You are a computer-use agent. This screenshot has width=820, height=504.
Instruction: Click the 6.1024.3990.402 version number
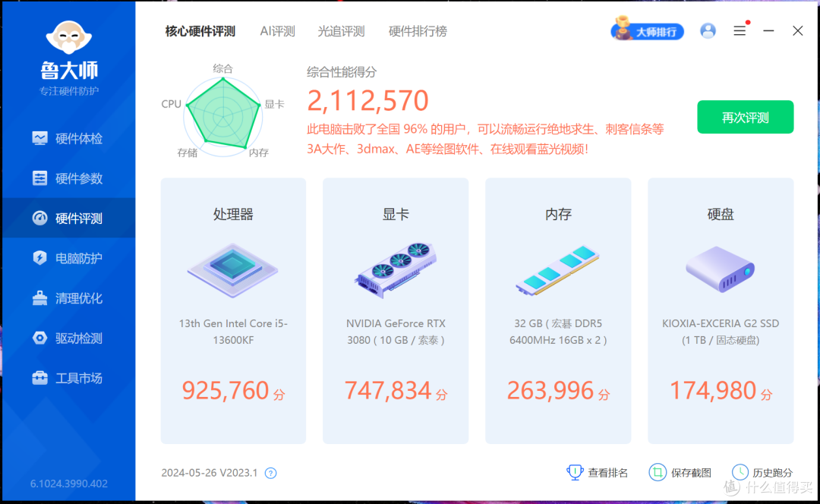[69, 484]
